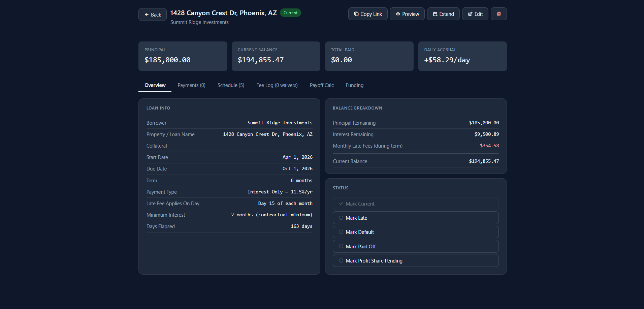
Task: Select Mark Profit Share Pending option
Action: 416,260
